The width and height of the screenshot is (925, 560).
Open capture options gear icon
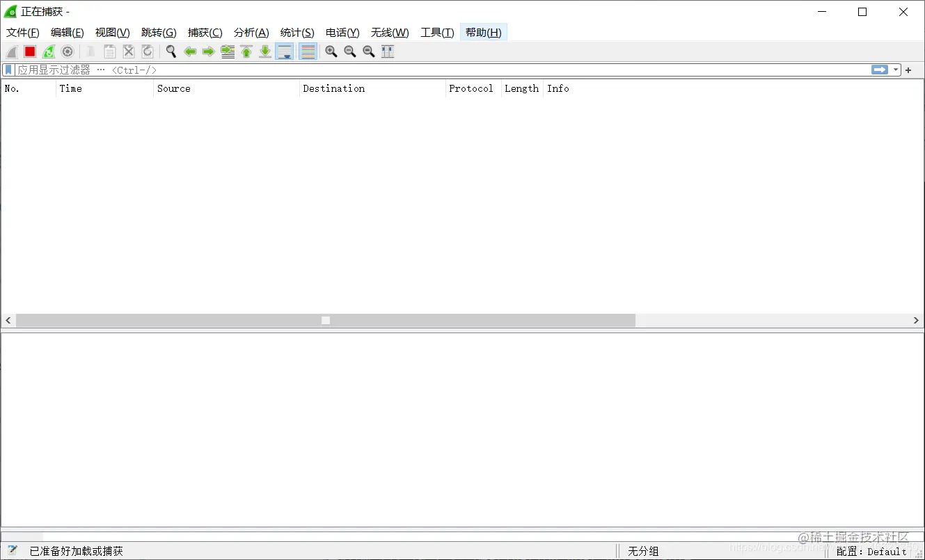[x=68, y=51]
